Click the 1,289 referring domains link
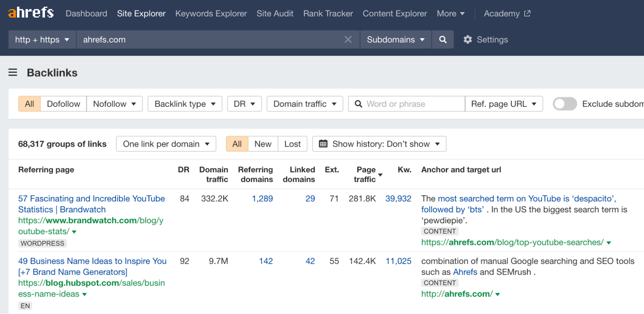 (x=262, y=199)
